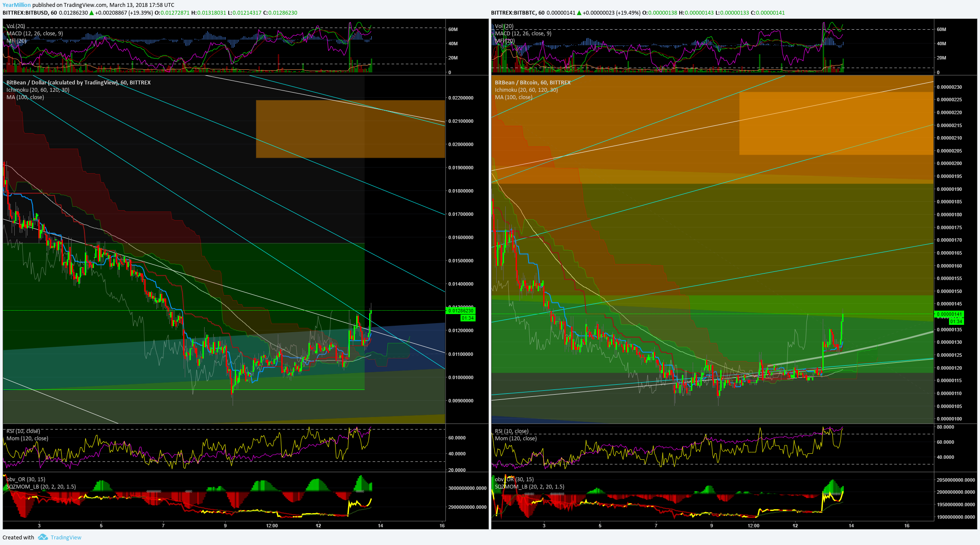Select Mom (120, close) legend in right chart

(516, 439)
